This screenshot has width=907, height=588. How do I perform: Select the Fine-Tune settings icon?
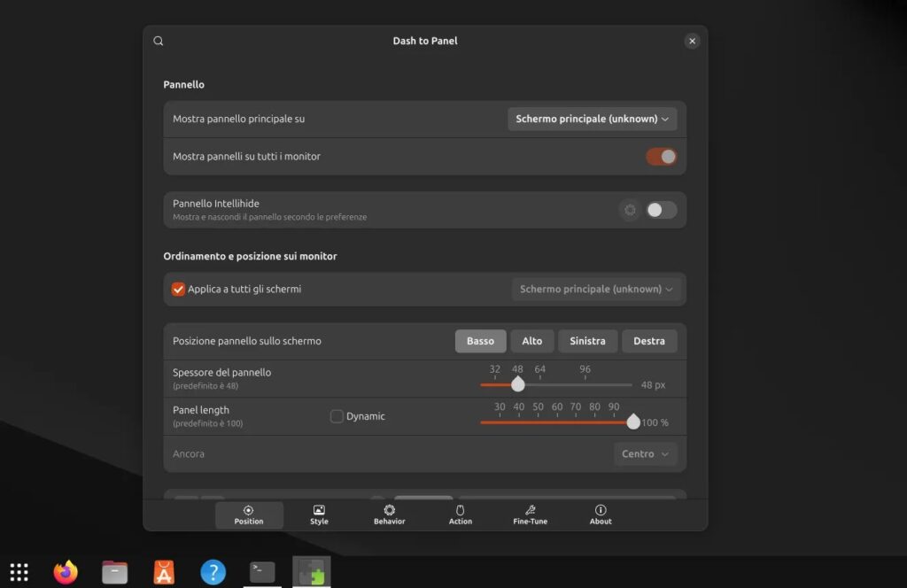coord(529,509)
